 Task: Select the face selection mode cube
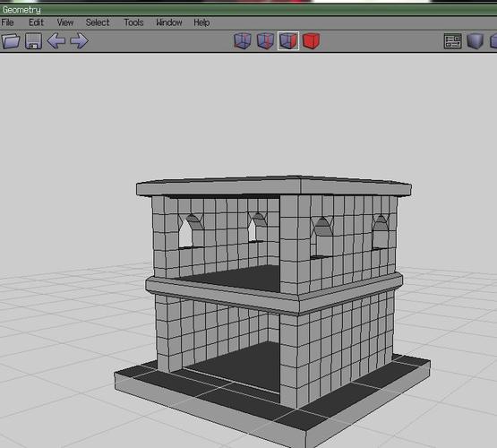coord(288,41)
